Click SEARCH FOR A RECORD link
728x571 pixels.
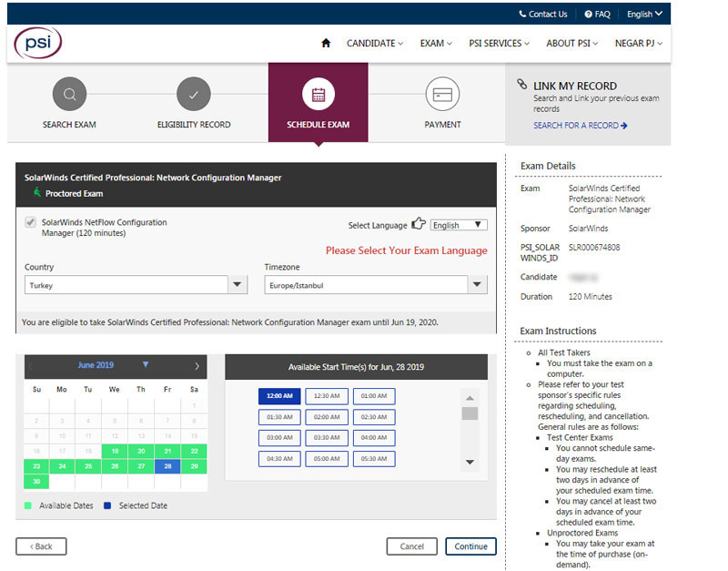[x=581, y=126]
